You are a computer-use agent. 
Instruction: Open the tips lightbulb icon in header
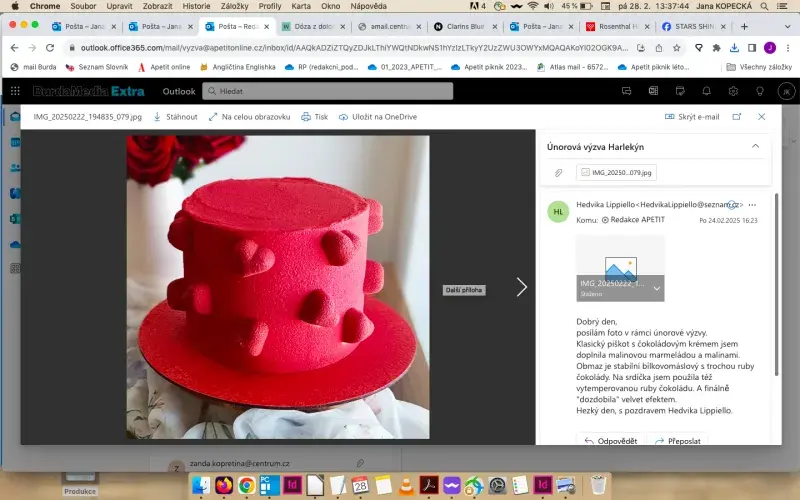point(759,91)
